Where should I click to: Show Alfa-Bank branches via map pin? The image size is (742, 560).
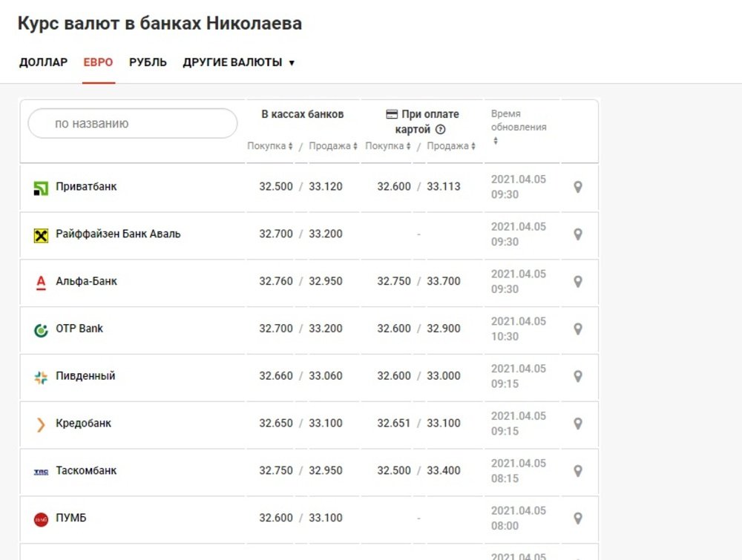[578, 281]
